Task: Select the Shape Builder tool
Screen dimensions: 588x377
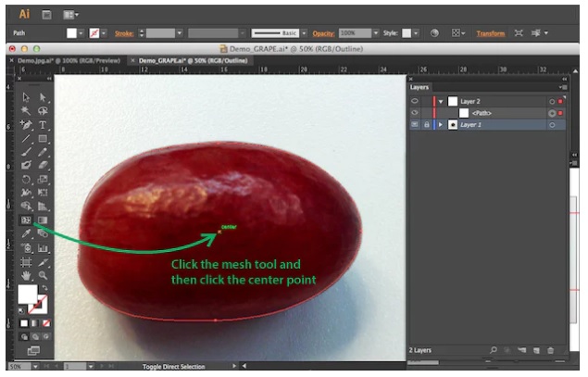Action: pyautogui.click(x=26, y=206)
